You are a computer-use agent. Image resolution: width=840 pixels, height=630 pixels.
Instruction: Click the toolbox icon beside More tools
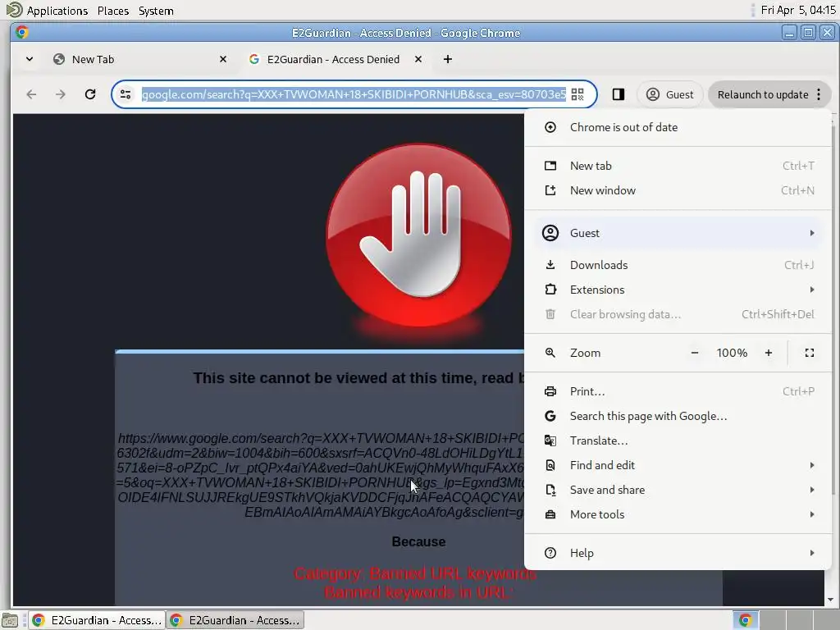[x=550, y=515]
